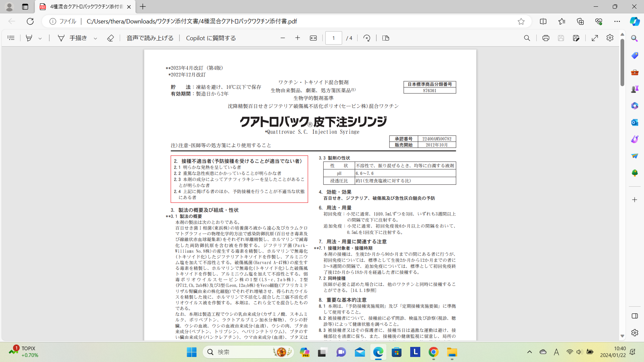This screenshot has width=644, height=362.
Task: Toggle page view layout
Action: tap(386, 38)
